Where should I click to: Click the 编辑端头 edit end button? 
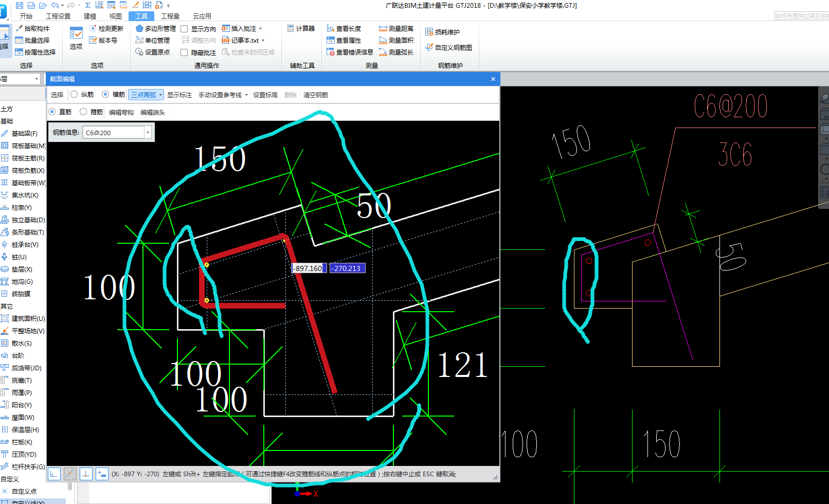[x=153, y=112]
